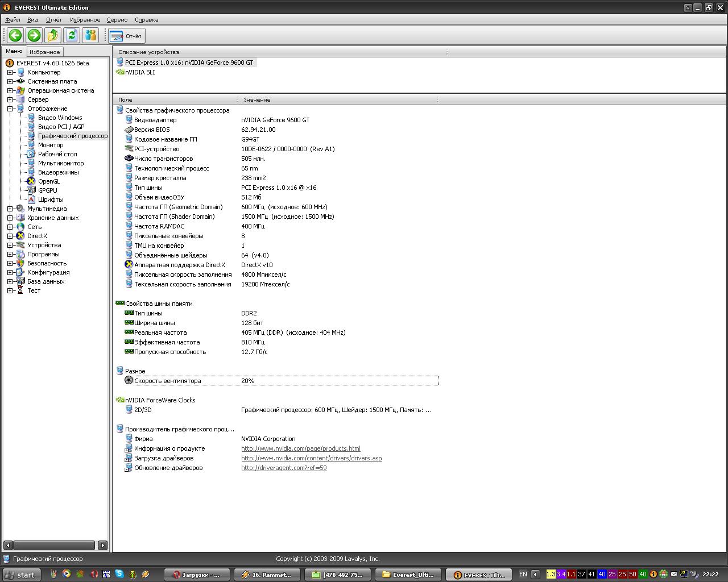Expand the Хранение данных tree node

point(10,218)
